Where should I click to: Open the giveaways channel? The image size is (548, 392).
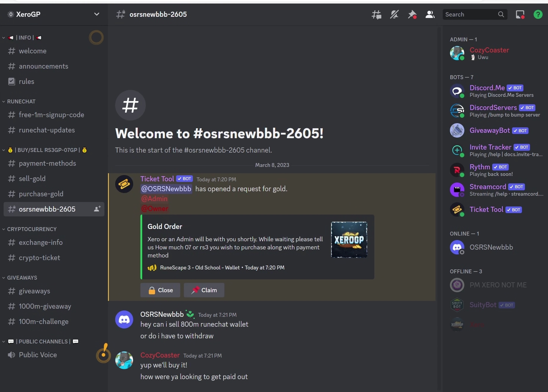point(54,291)
